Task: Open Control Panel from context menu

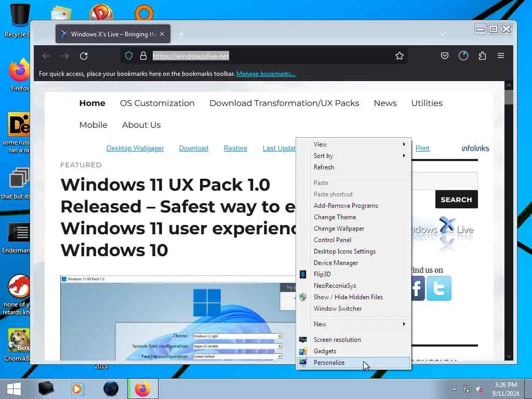Action: (x=353, y=240)
